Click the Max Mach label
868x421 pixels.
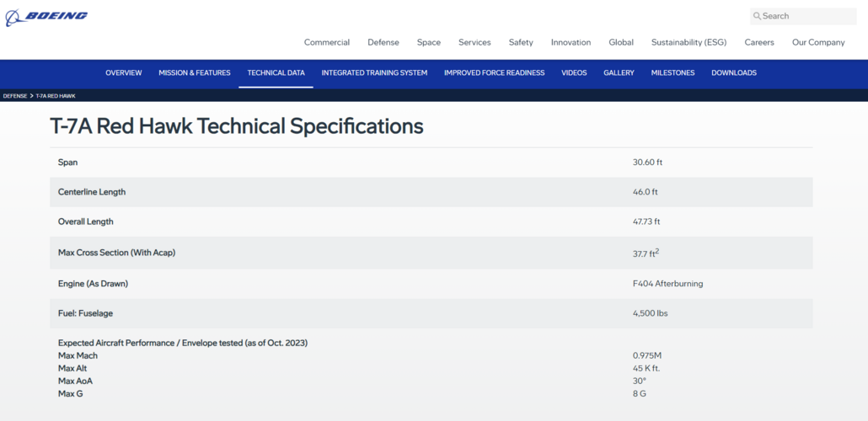coord(78,355)
